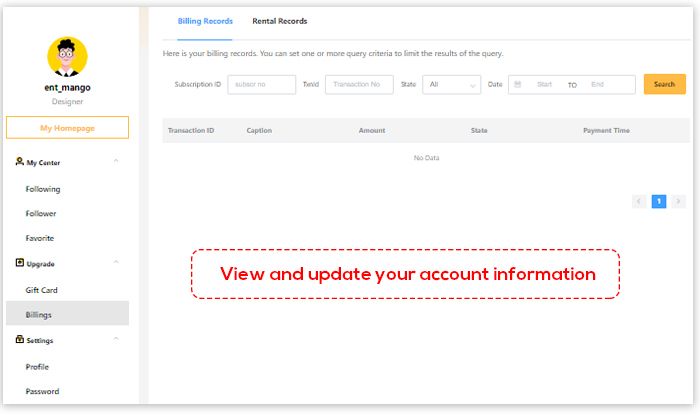Go to next page arrow

pyautogui.click(x=679, y=201)
